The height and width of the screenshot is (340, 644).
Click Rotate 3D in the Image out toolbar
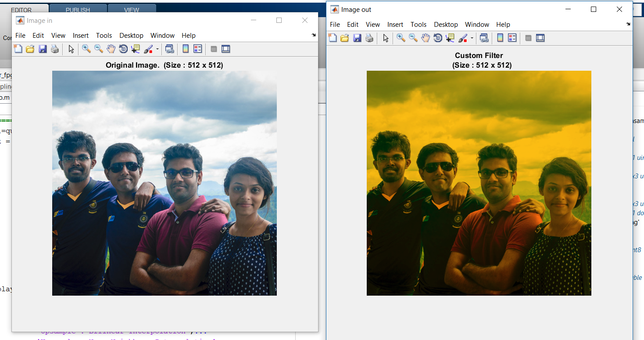coord(438,38)
